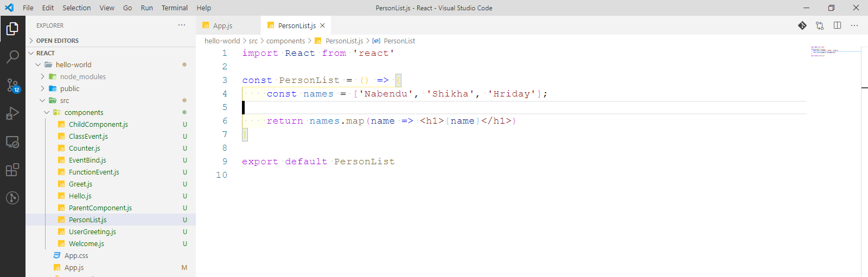Click the diamond source control icon in editor toolbar
The image size is (868, 277).
[802, 25]
